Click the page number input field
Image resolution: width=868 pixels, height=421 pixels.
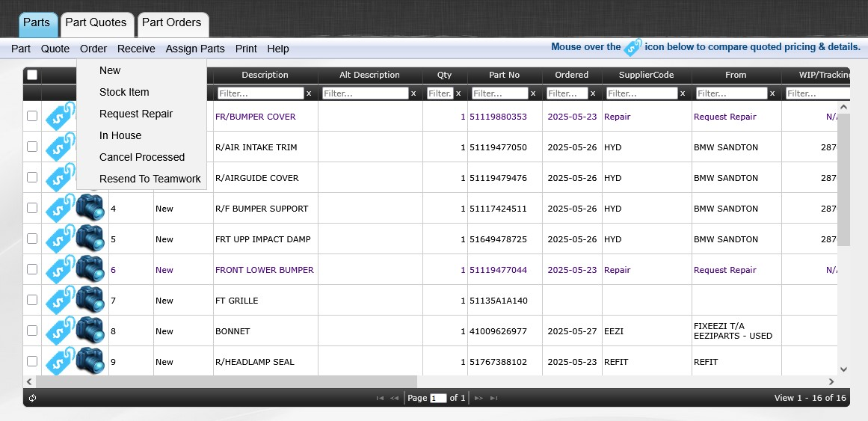point(438,399)
